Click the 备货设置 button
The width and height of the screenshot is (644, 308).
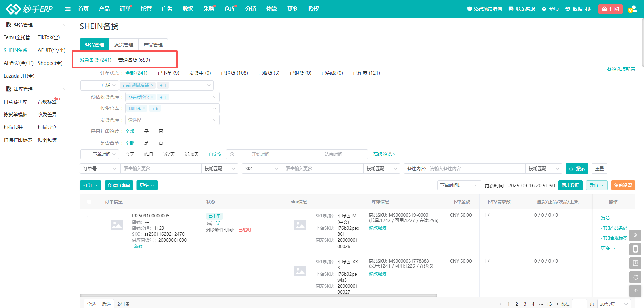pos(623,185)
